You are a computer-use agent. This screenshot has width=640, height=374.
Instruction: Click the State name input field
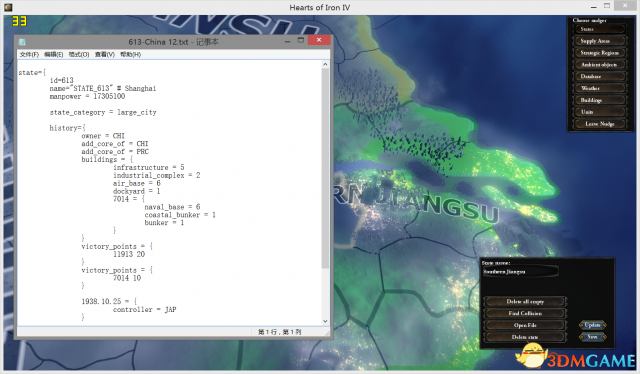click(520, 272)
